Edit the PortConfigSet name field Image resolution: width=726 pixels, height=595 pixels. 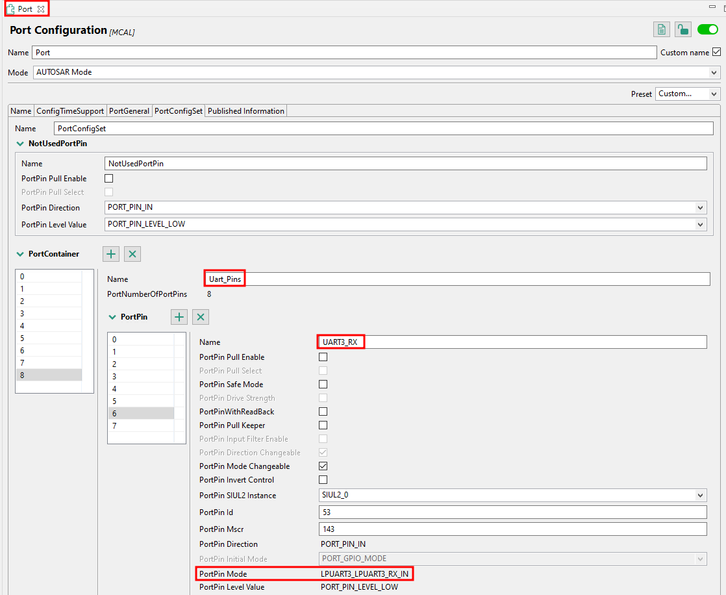[383, 128]
